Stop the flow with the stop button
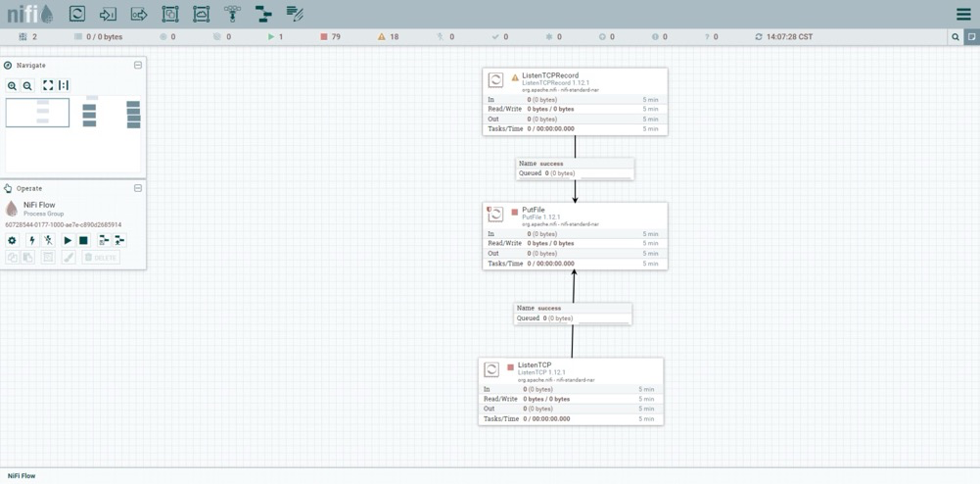This screenshot has height=484, width=980. point(83,240)
